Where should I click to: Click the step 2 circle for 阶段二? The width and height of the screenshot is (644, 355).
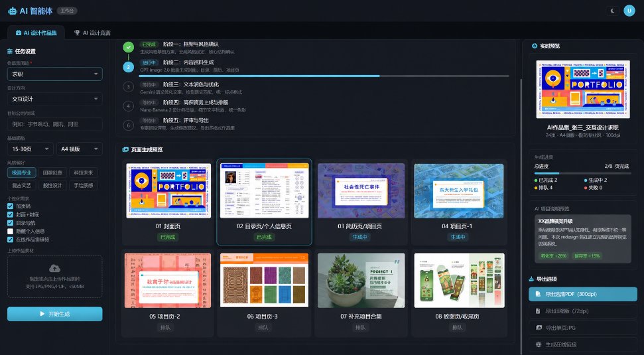(129, 67)
